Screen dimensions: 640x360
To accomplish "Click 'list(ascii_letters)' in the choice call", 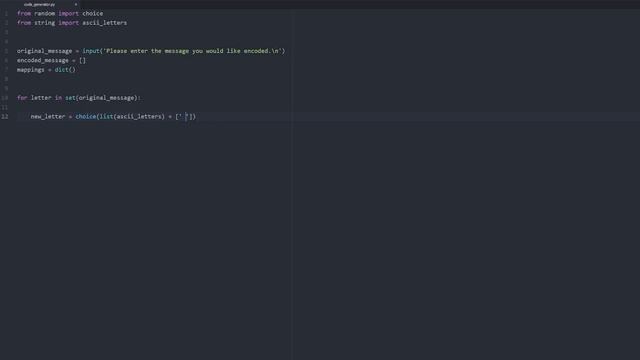I will [x=132, y=117].
